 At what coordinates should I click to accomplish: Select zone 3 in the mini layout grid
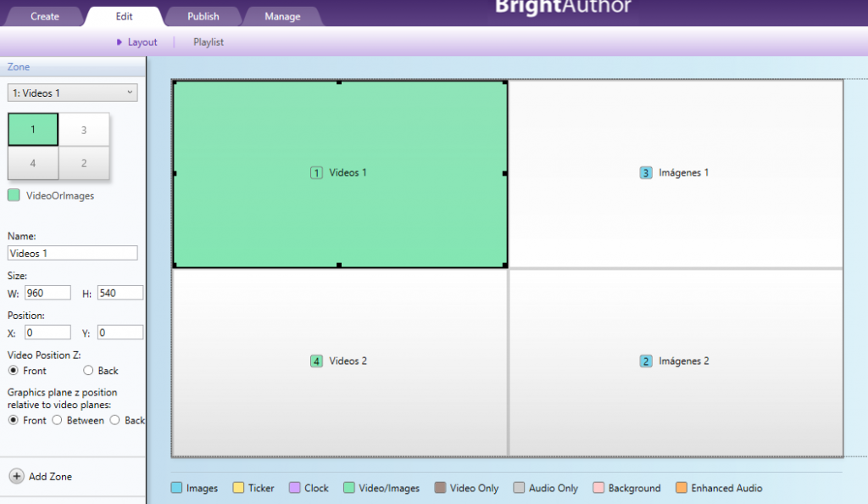pos(84,129)
